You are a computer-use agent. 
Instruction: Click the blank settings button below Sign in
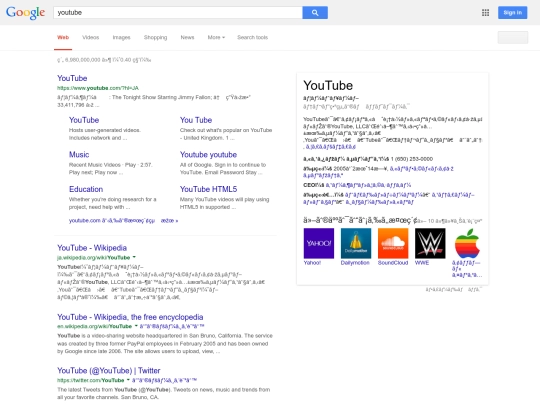pyautogui.click(x=512, y=37)
